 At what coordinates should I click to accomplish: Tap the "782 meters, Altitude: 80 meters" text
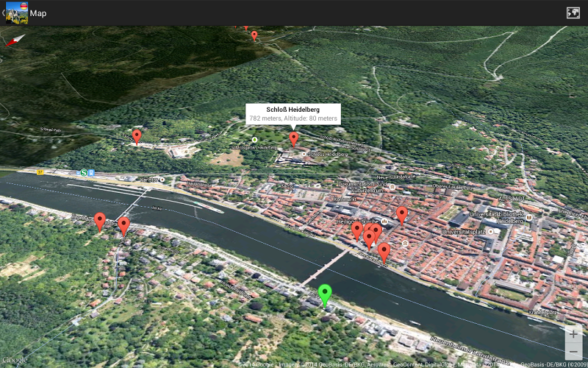coord(293,118)
